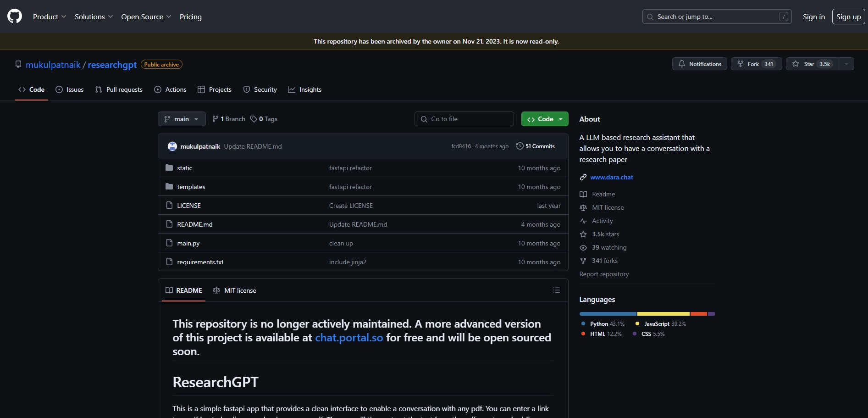The width and height of the screenshot is (868, 418).
Task: Select the README tab in file viewer
Action: click(x=183, y=290)
